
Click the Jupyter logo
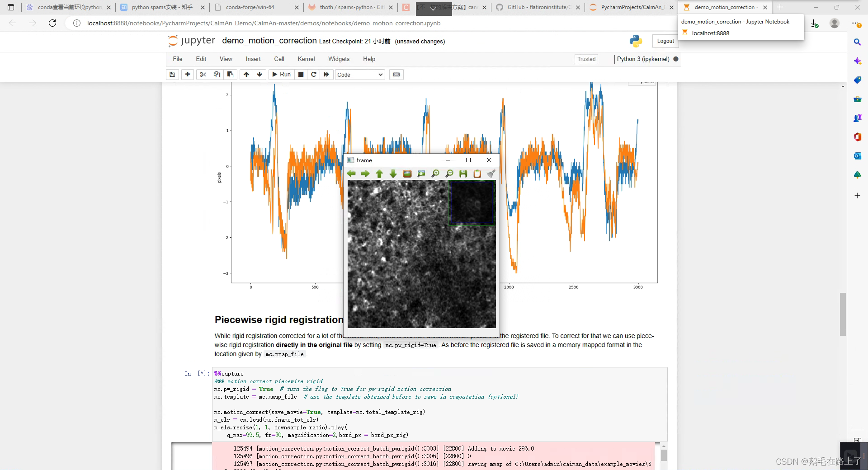click(192, 41)
